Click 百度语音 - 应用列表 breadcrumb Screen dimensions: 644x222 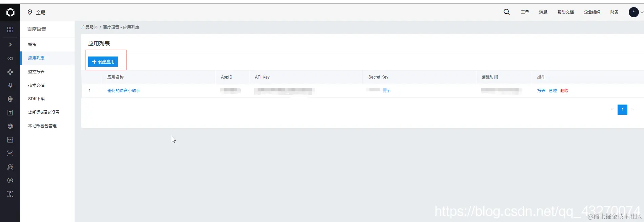pyautogui.click(x=121, y=27)
